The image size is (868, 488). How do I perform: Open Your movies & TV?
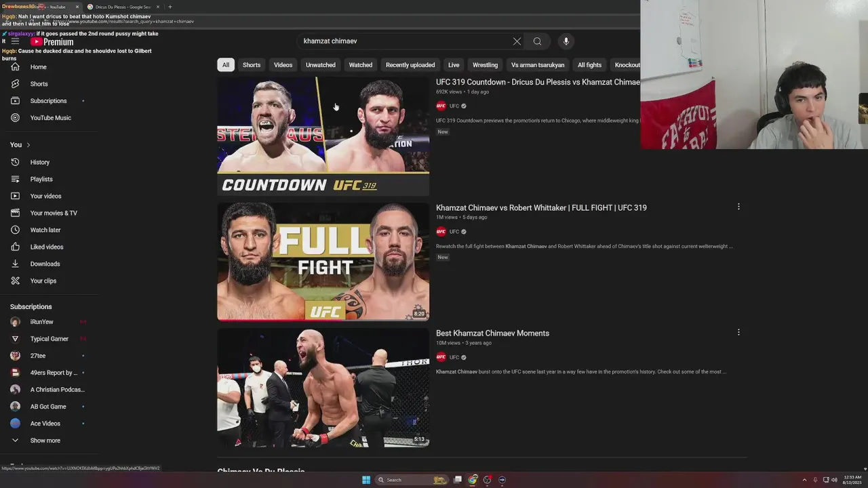[49, 213]
